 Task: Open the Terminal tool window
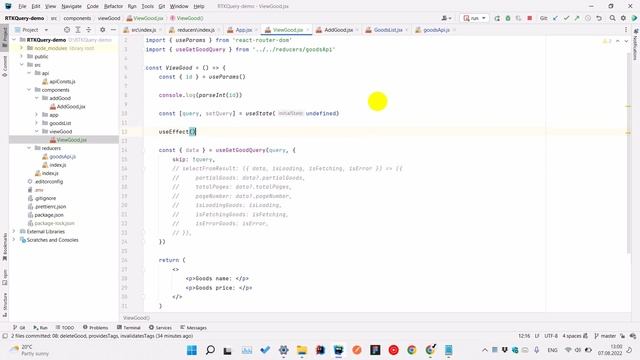click(x=129, y=328)
